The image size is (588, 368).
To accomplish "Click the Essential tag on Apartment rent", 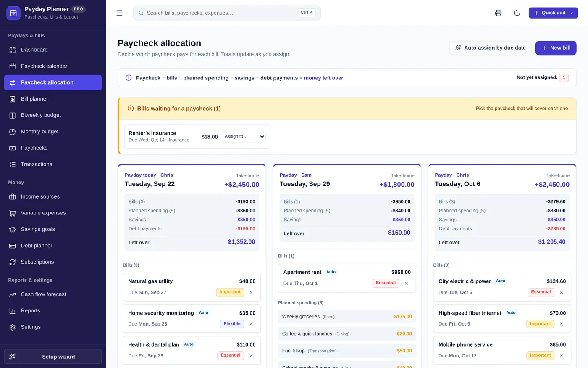I will pos(386,283).
